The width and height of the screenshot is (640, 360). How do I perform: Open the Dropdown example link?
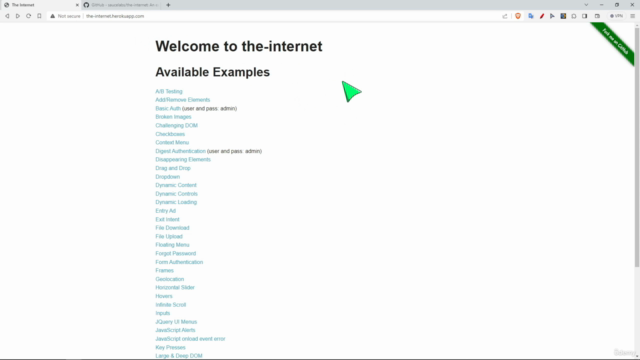click(x=167, y=177)
